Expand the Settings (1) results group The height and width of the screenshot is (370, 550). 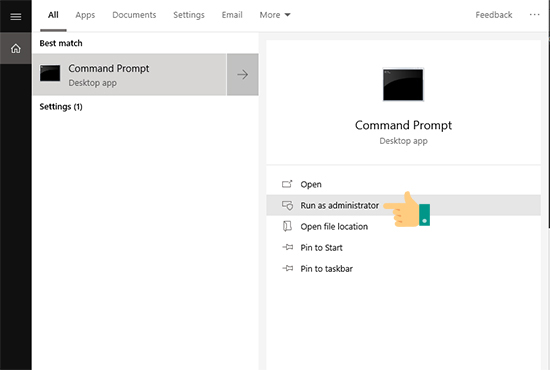tap(61, 107)
